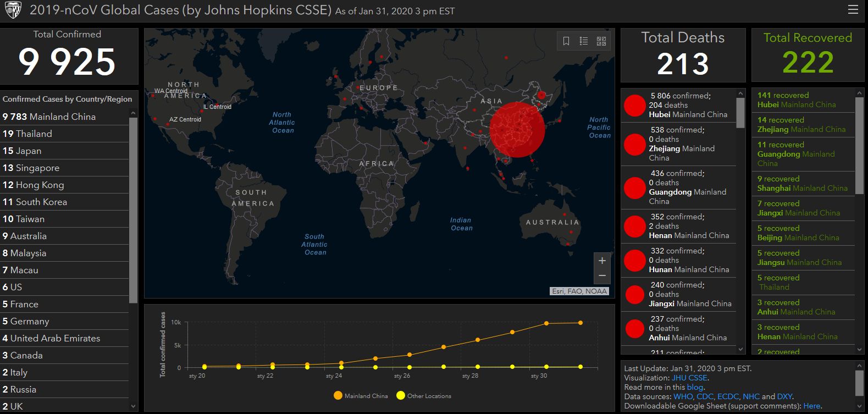Select '12 Hong Kong' in country list
This screenshot has width=868, height=414.
click(x=64, y=185)
